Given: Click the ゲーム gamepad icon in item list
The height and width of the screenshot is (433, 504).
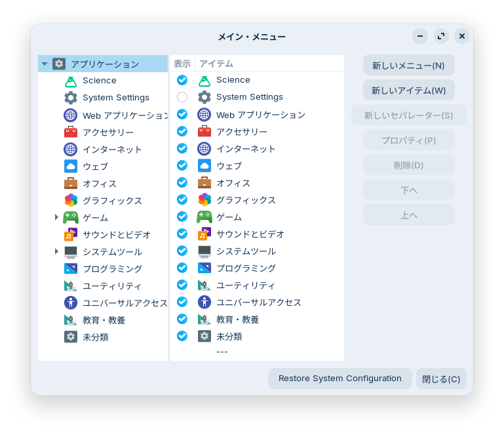Looking at the screenshot, I should click(204, 217).
